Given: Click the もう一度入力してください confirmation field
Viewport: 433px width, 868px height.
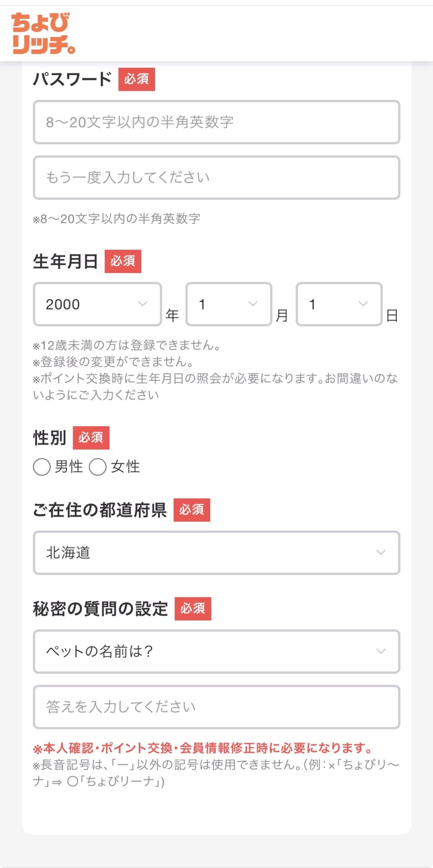Looking at the screenshot, I should (216, 178).
